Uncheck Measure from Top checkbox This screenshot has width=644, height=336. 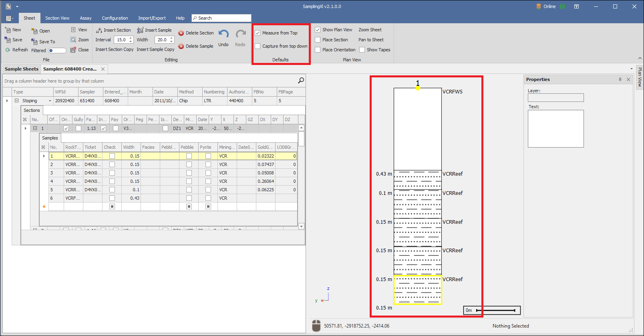(x=258, y=33)
